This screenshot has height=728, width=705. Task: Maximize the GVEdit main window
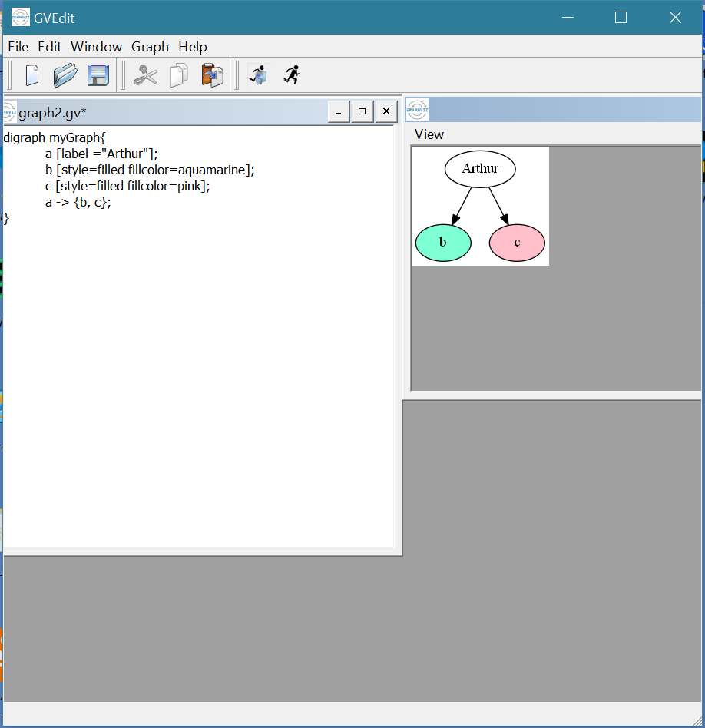tap(621, 18)
